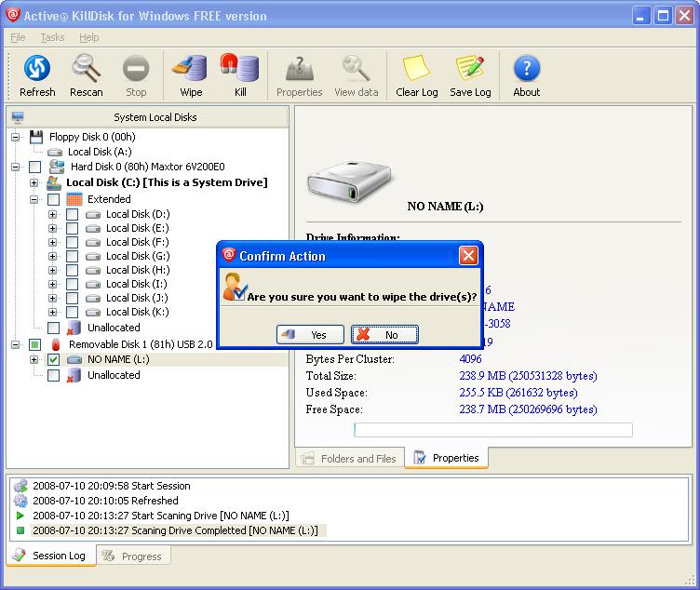This screenshot has width=700, height=590.
Task: Toggle the Hard Disk 0 checkbox
Action: click(x=34, y=168)
